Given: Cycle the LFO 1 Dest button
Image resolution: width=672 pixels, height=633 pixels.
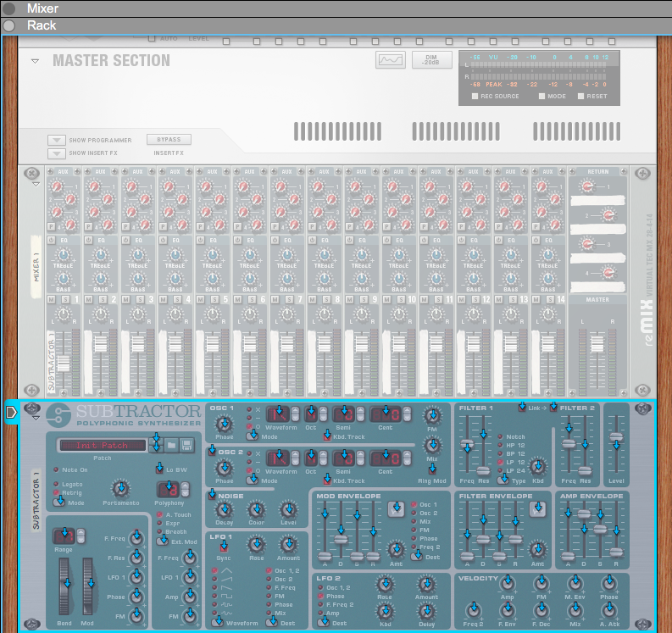Looking at the screenshot, I should [x=272, y=622].
